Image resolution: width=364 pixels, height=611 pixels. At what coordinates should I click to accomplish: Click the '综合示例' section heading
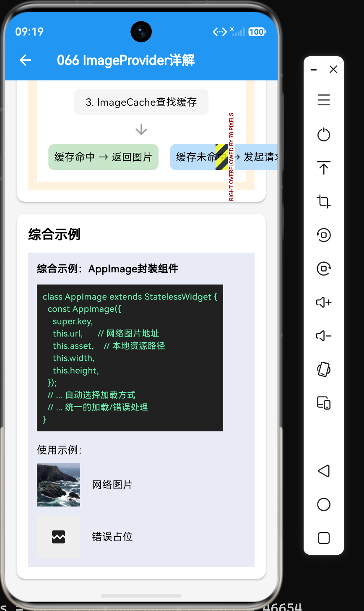coord(54,234)
